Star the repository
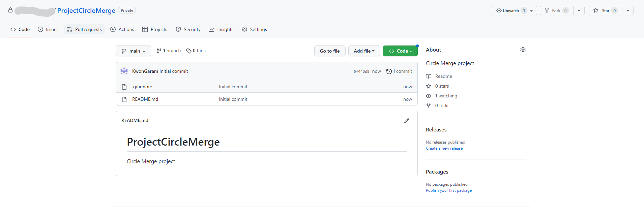Viewport: 644px width, 213px height. click(x=606, y=10)
